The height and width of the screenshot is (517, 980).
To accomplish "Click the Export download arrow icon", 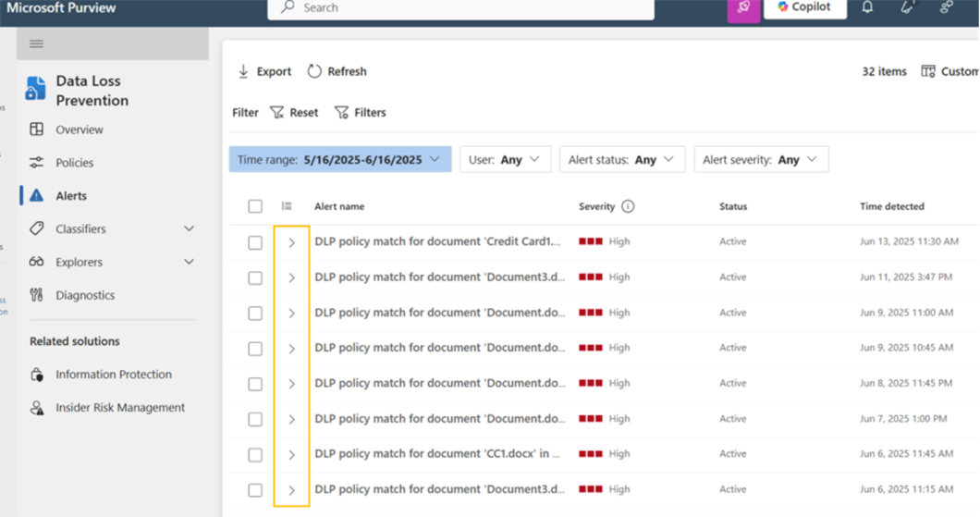I will 243,71.
